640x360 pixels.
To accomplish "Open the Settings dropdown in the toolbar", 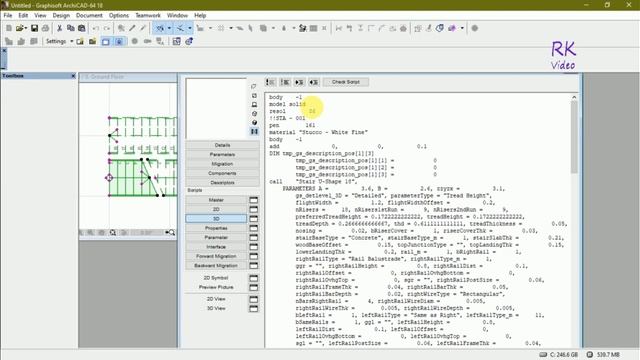I will 59,41.
